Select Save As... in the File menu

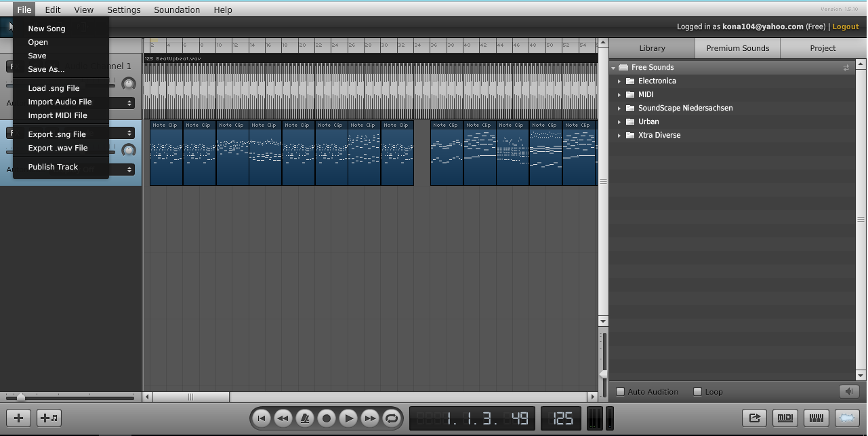tap(46, 69)
